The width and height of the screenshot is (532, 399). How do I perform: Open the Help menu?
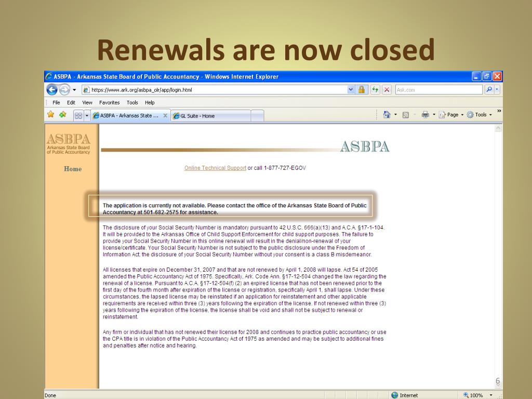[150, 102]
